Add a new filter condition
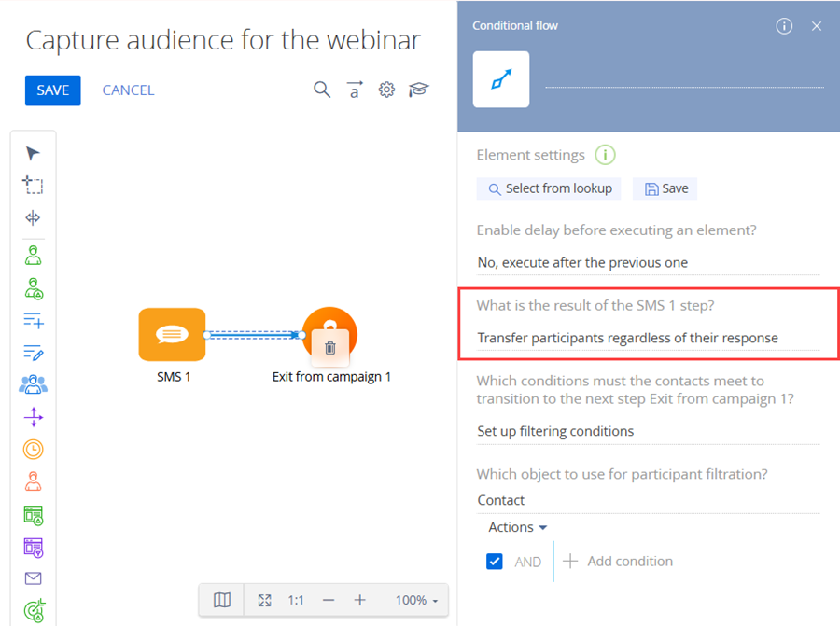Screen dimensions: 840x626 [620, 561]
